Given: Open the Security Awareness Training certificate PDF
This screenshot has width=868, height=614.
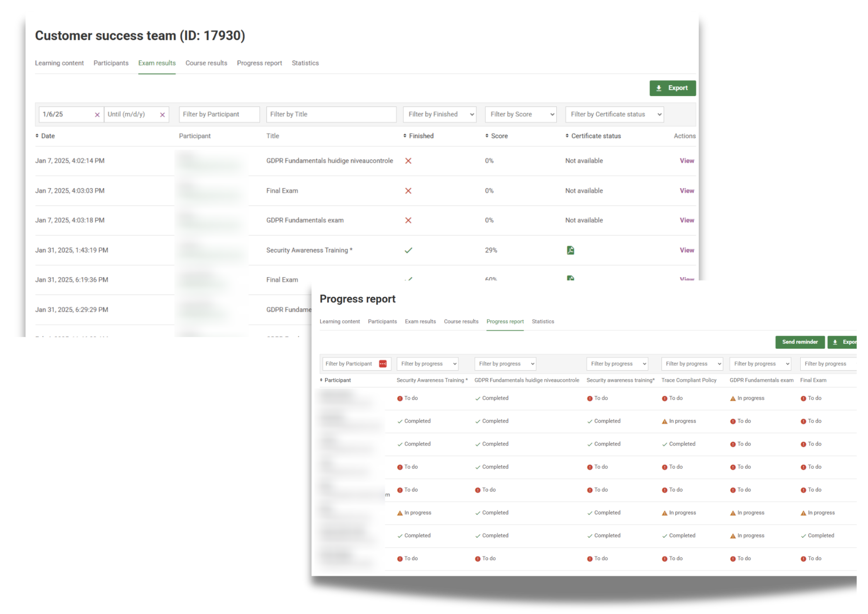Looking at the screenshot, I should coord(570,250).
